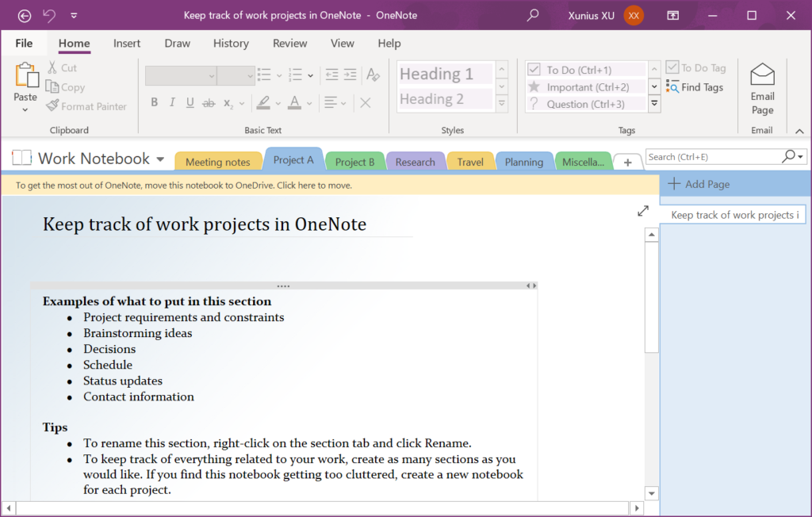This screenshot has height=517, width=812.
Task: Switch to the View ribbon tab
Action: pos(343,44)
